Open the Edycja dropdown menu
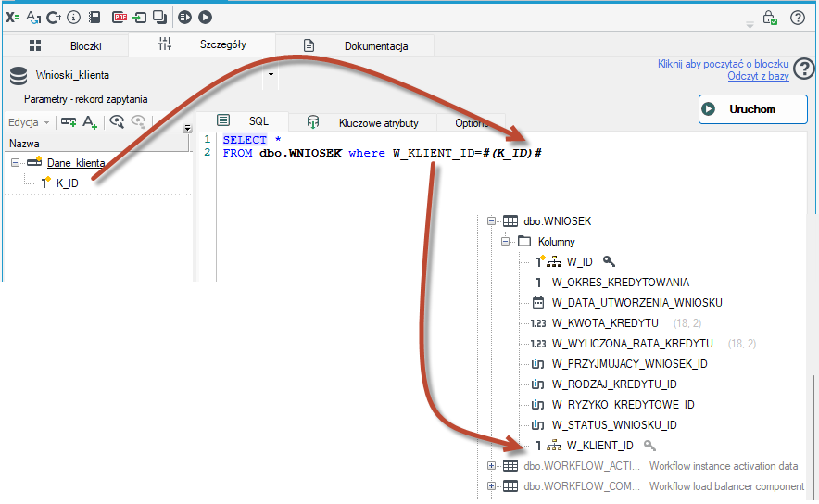819x504 pixels. pyautogui.click(x=29, y=122)
